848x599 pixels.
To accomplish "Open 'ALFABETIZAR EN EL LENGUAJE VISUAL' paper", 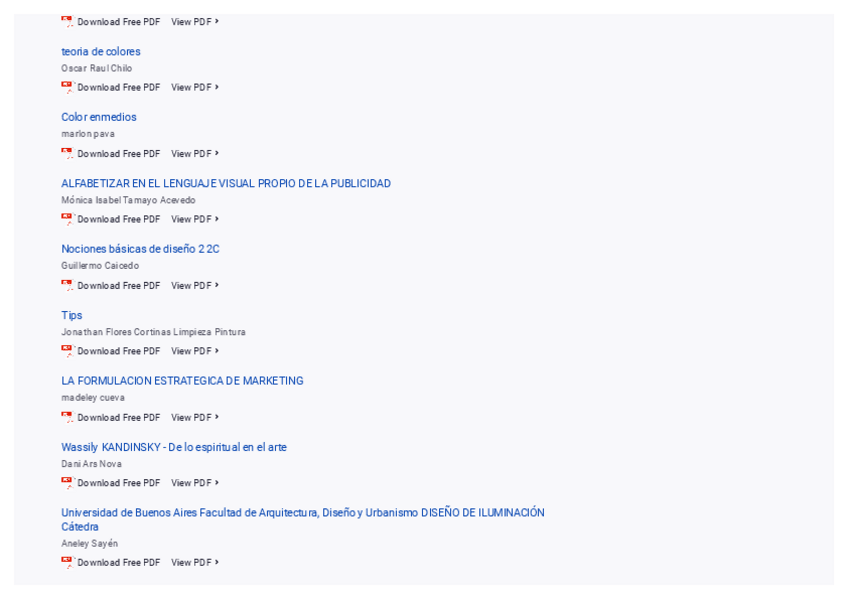I will 226,184.
